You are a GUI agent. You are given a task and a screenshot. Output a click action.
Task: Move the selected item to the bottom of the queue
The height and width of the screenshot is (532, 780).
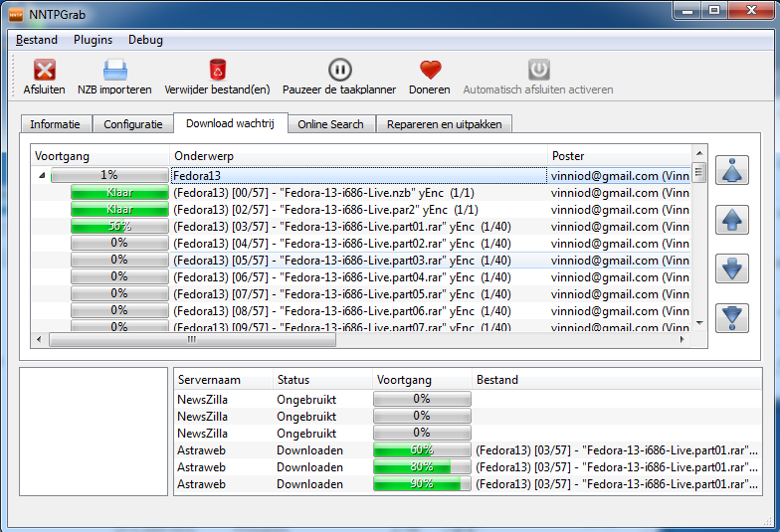tap(731, 317)
